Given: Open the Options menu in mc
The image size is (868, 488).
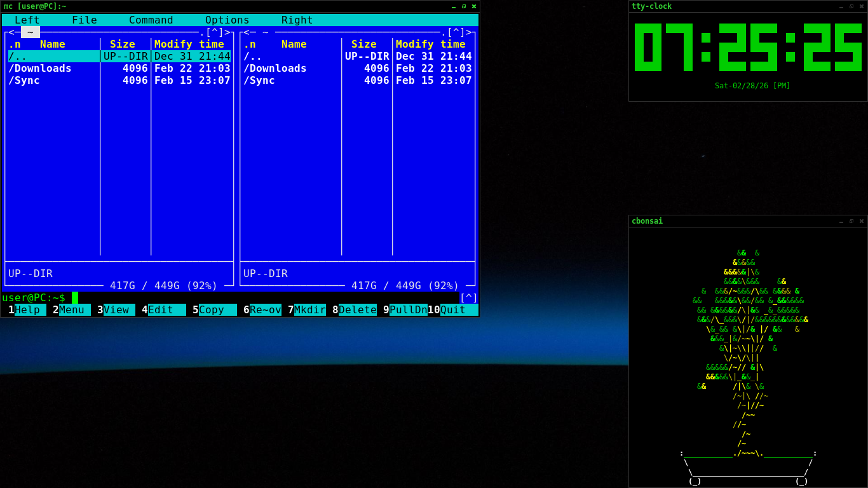Looking at the screenshot, I should pyautogui.click(x=227, y=20).
